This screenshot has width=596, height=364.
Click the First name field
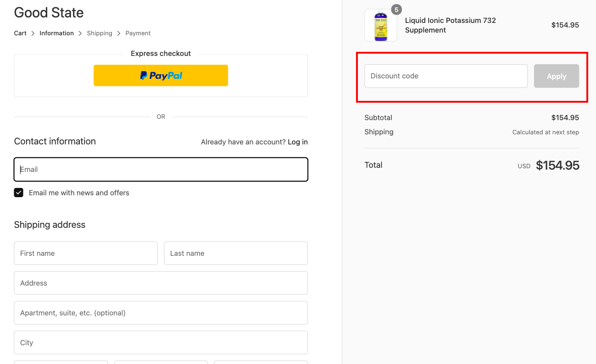pyautogui.click(x=86, y=253)
